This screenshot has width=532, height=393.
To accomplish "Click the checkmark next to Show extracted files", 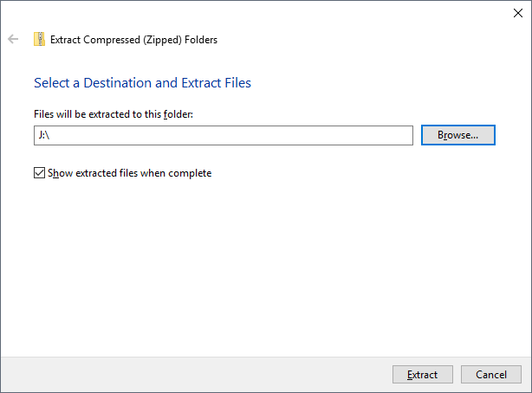I will 39,172.
